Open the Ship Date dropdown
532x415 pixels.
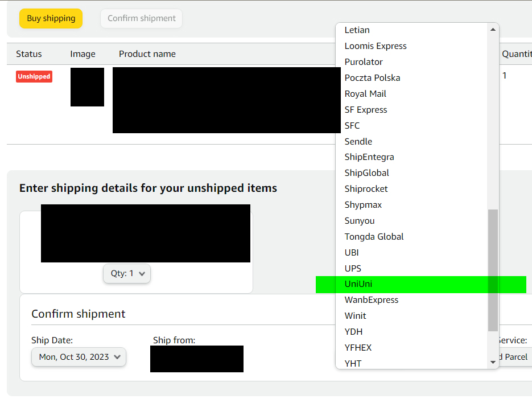click(x=79, y=357)
